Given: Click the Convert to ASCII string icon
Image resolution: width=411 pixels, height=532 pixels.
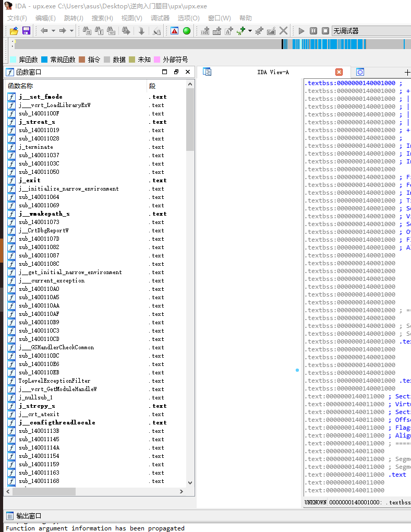Looking at the screenshot, I should pyautogui.click(x=229, y=31).
